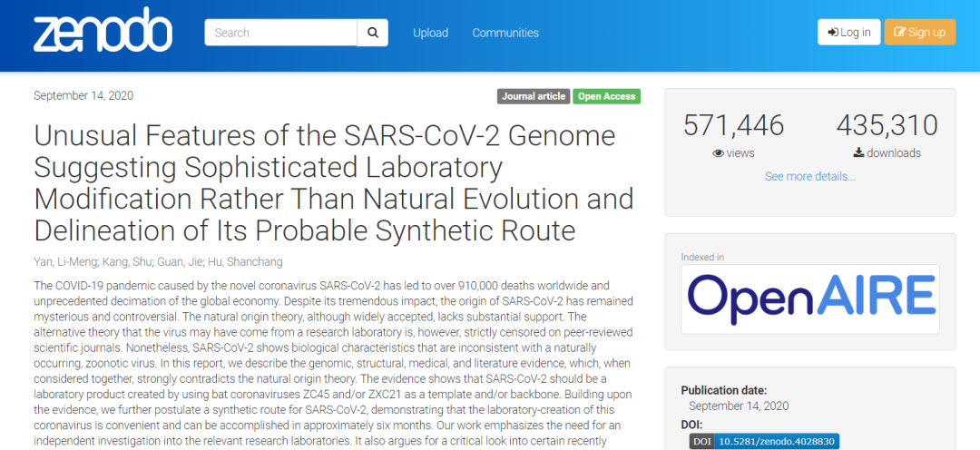Go to the Communities page
Screen dimensions: 980x450
pyautogui.click(x=505, y=33)
